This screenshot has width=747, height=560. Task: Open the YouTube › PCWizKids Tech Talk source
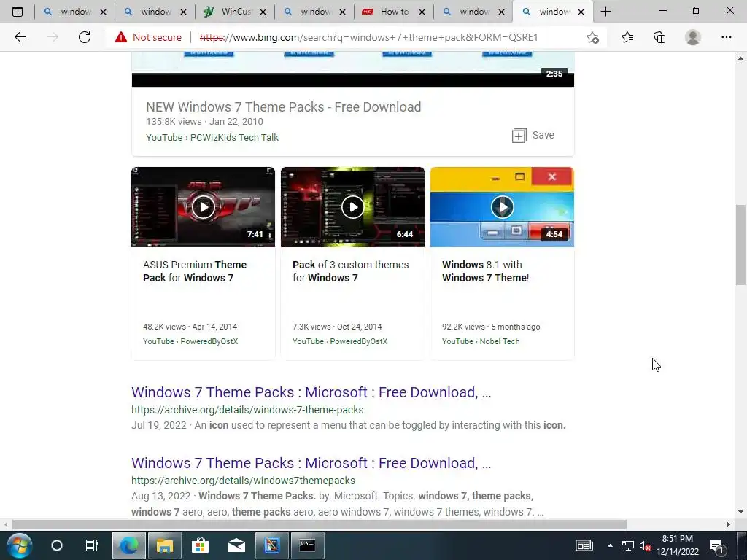pyautogui.click(x=212, y=137)
